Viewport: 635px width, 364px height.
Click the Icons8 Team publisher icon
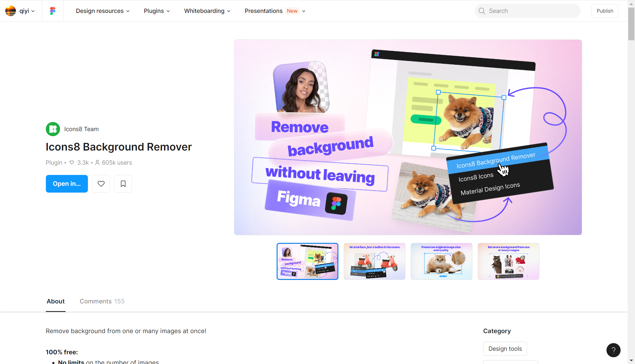(53, 129)
